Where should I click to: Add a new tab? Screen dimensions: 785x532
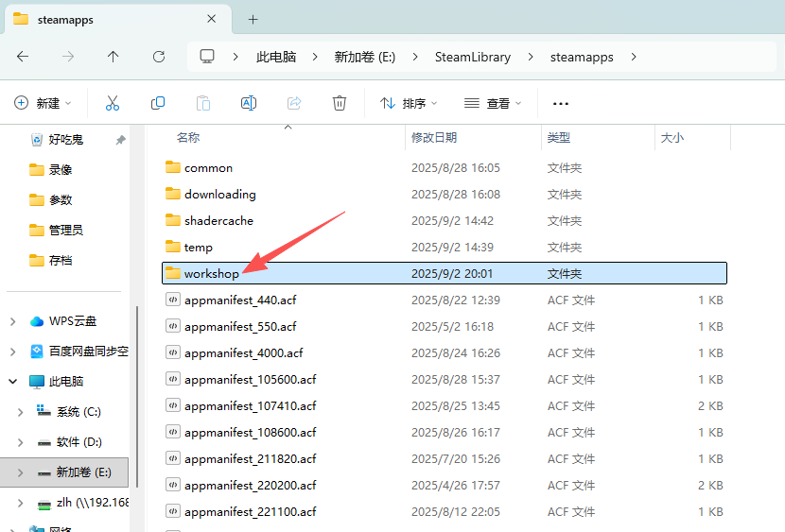253,19
